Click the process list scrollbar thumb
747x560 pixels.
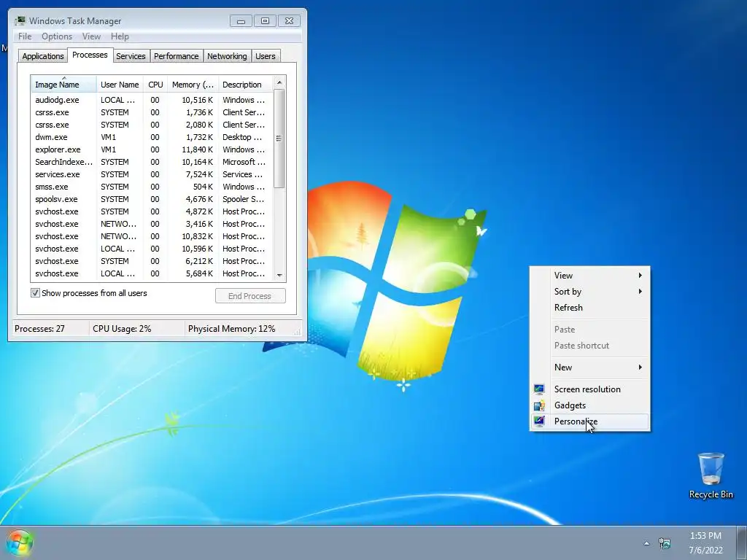(x=279, y=139)
